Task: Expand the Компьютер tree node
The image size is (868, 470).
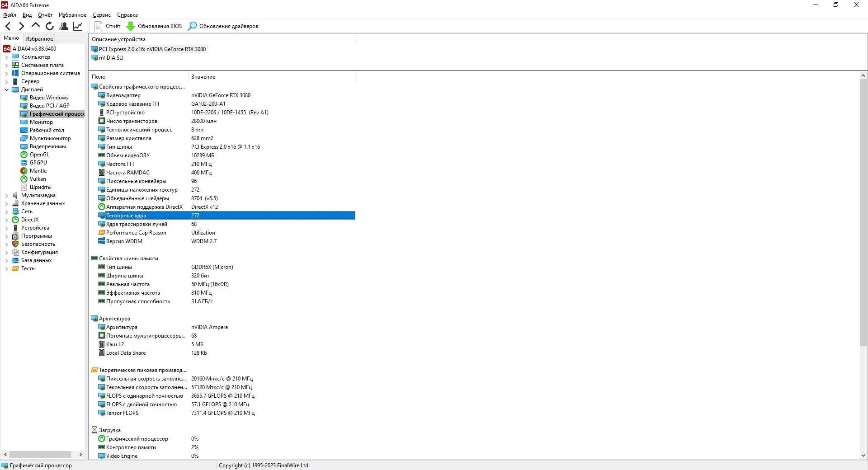Action: click(x=7, y=57)
